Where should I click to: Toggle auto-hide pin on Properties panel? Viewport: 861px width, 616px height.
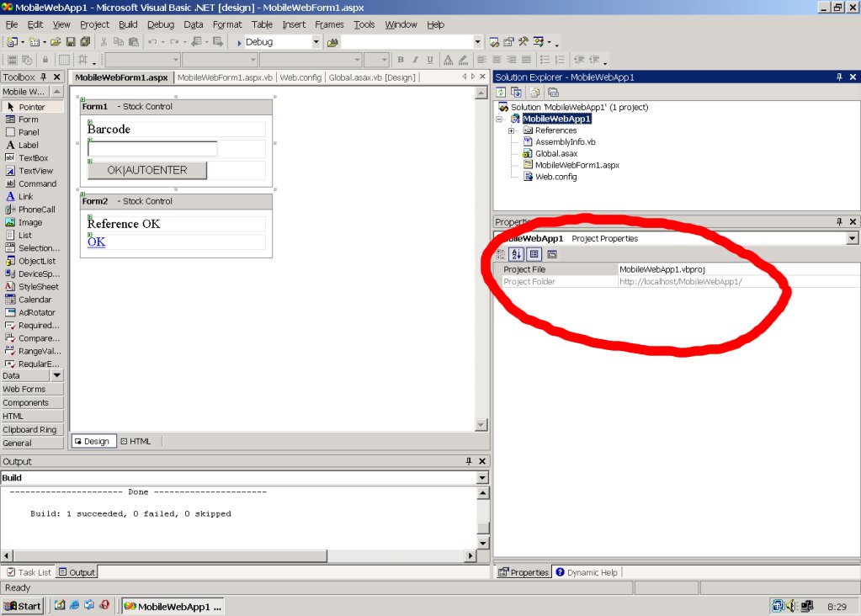[839, 221]
